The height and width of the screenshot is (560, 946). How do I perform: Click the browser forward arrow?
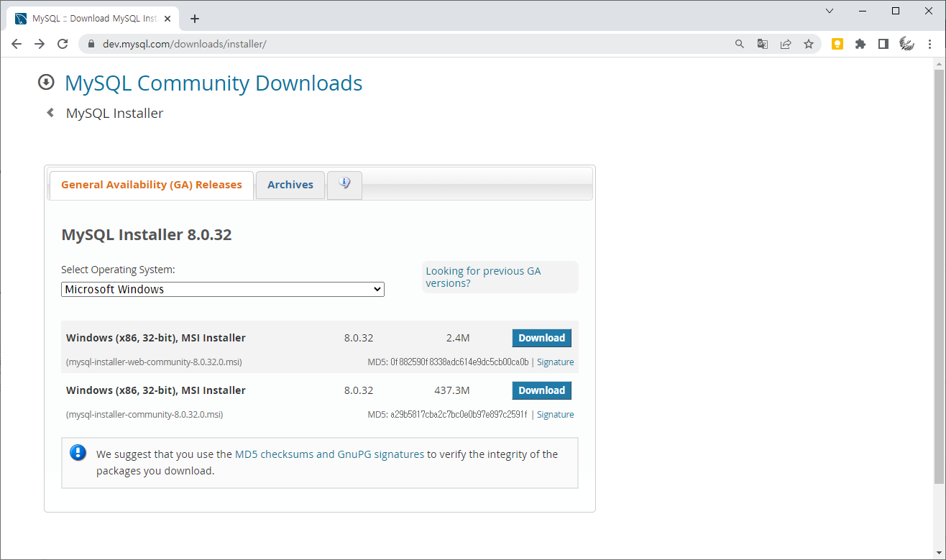point(40,44)
